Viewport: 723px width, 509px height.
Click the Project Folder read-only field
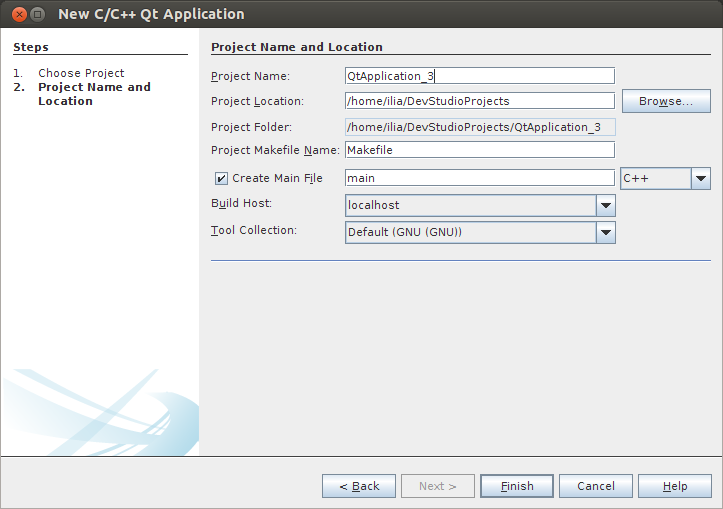[479, 127]
